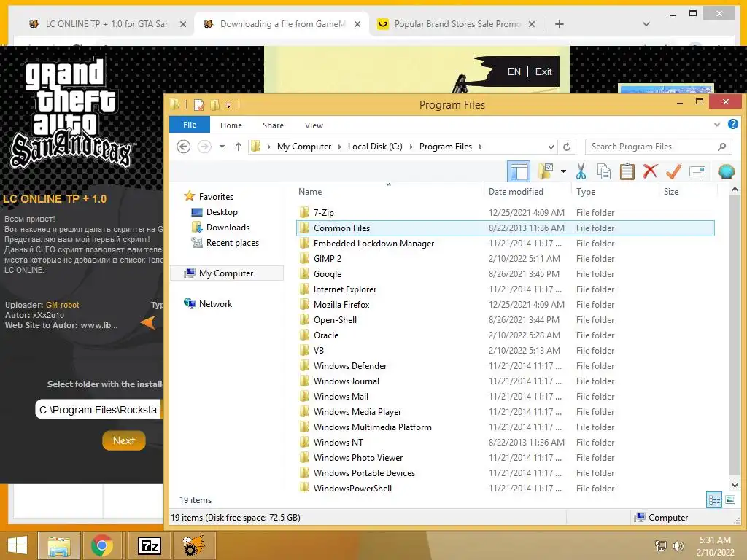
Task: Click the Cut scissors icon
Action: coord(581,171)
